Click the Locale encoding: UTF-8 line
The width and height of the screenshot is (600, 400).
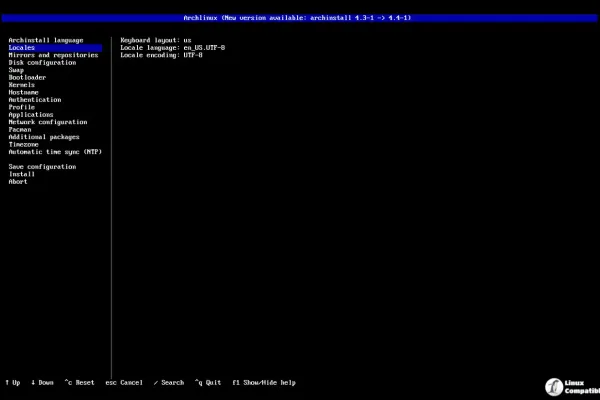[x=161, y=55]
